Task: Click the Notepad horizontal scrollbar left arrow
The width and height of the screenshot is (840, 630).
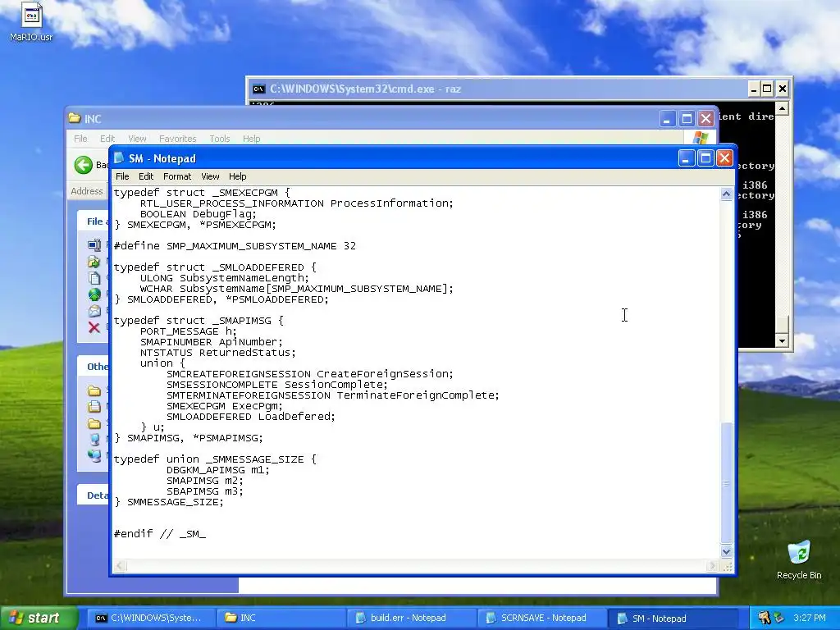Action: pyautogui.click(x=120, y=566)
